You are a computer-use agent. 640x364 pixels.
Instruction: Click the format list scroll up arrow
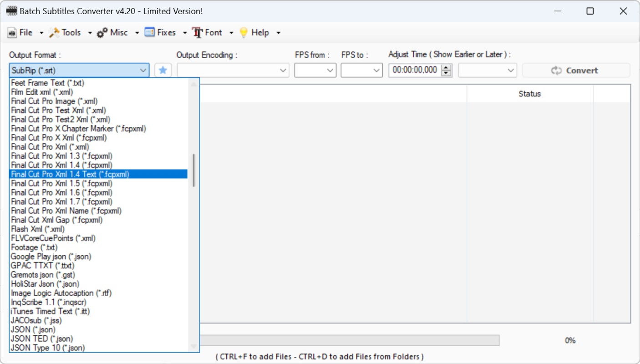tap(194, 84)
